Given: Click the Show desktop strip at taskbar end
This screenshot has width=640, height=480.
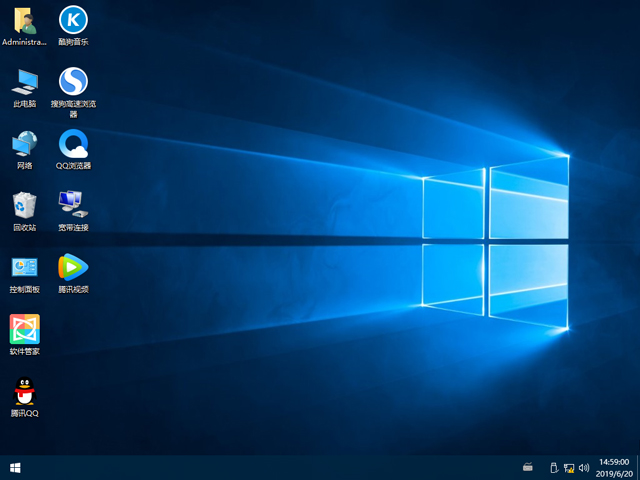Looking at the screenshot, I should click(638, 468).
